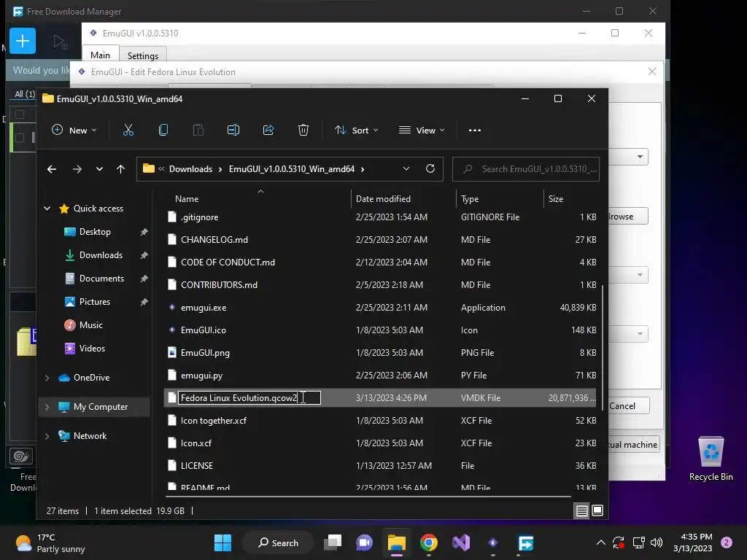Expand the path after EmuGUI_v1.0.0.5310_Win_amd64
This screenshot has width=747, height=560.
click(x=363, y=169)
